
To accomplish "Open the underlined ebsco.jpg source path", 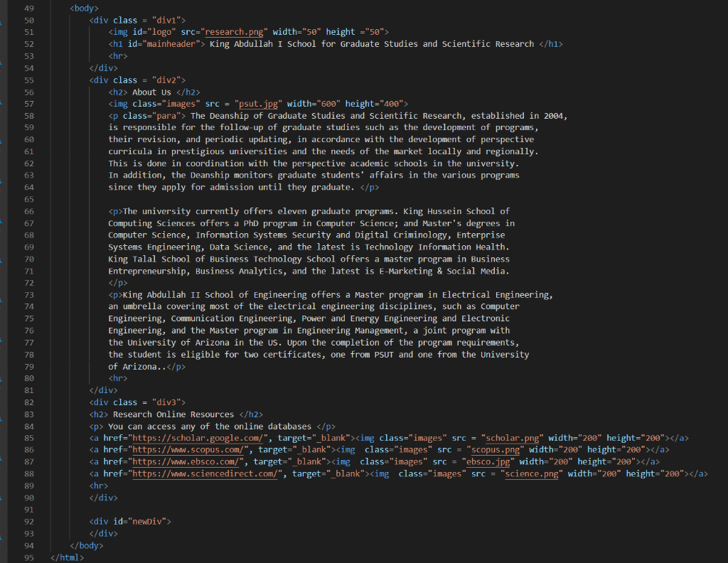I will [488, 462].
